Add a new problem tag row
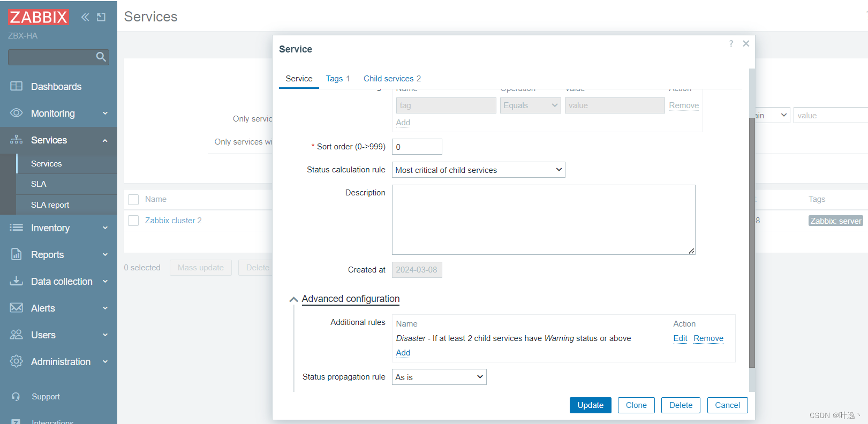Viewport: 868px width, 424px height. pos(403,123)
